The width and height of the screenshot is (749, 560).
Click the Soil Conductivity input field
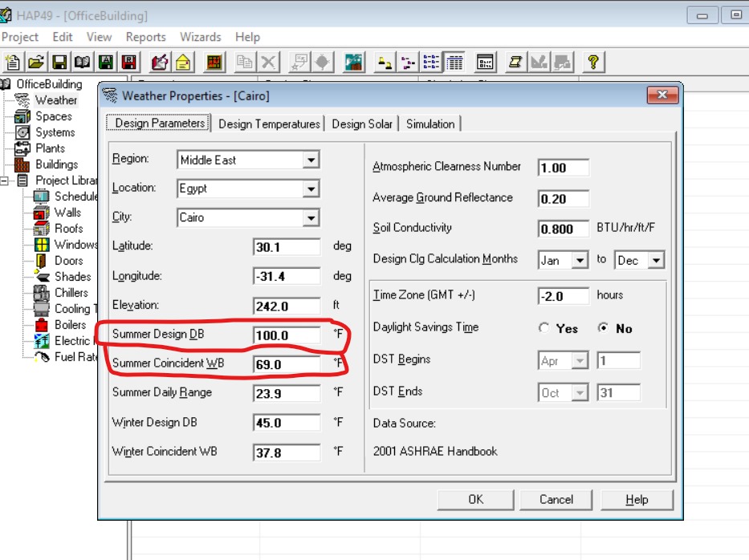(x=564, y=229)
